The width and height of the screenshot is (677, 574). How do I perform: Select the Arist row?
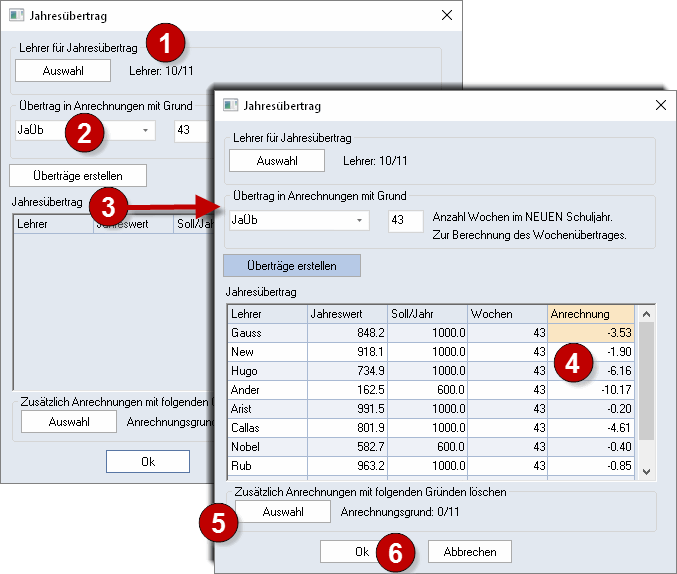click(431, 409)
